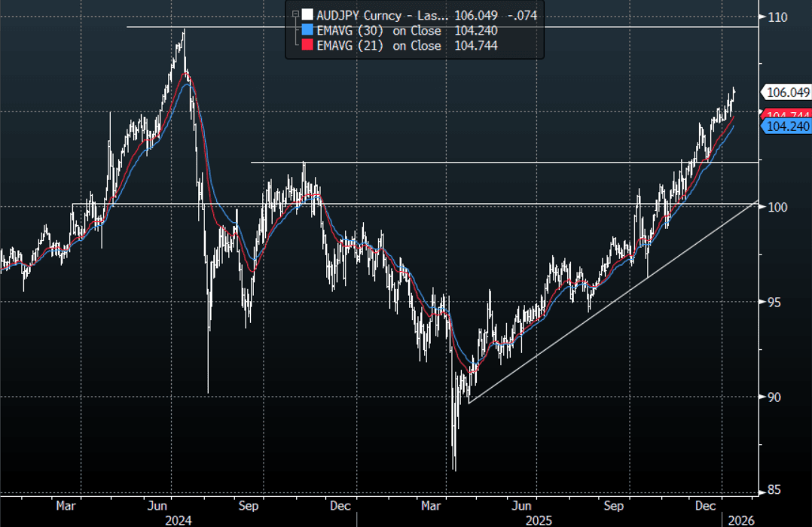Viewport: 812px width, 527px height.
Task: Click the blue 104.240 axis price tag
Action: 786,127
